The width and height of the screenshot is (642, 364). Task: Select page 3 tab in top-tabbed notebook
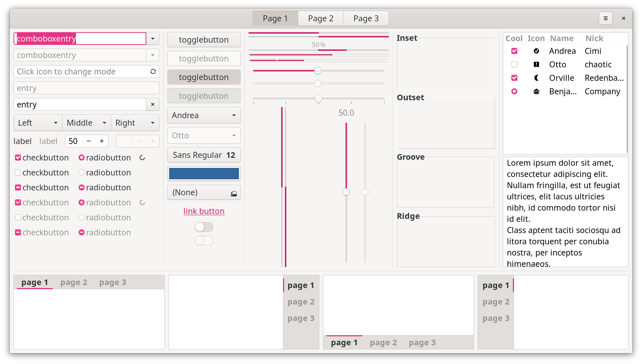pos(113,282)
